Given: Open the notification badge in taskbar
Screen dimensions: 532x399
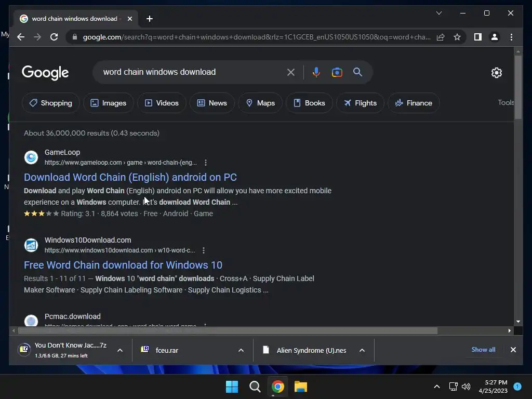Looking at the screenshot, I should (x=517, y=387).
